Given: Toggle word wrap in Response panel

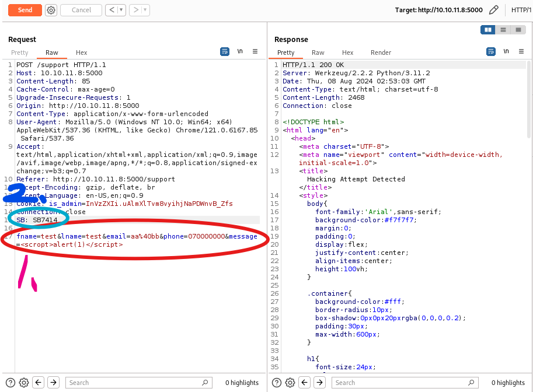Looking at the screenshot, I should pos(491,52).
